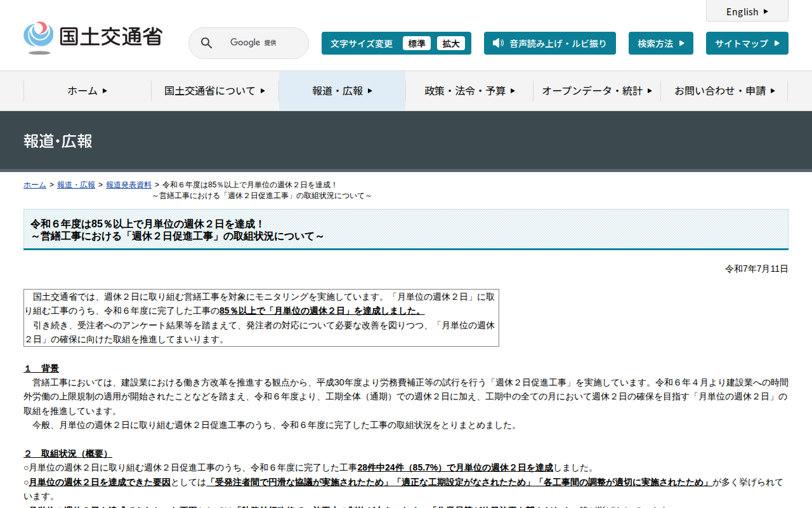This screenshot has height=508, width=812.
Task: Open 検索方法 help page
Action: point(661,43)
